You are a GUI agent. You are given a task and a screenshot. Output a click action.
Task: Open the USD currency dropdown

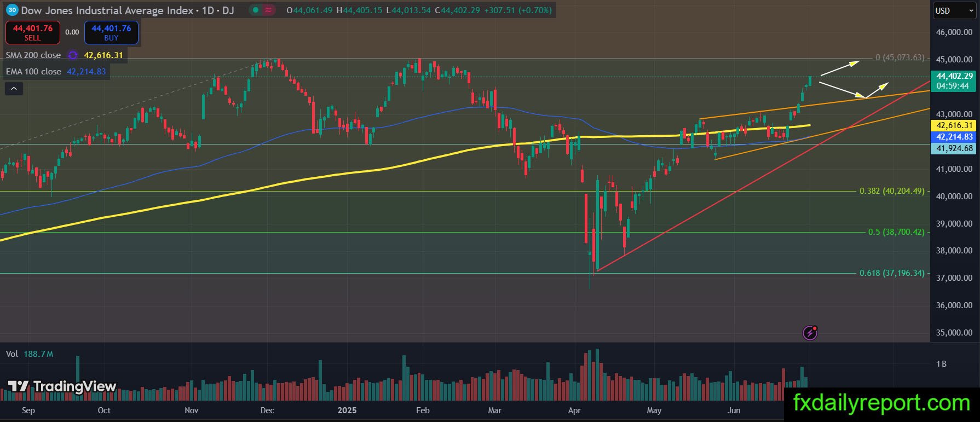(954, 10)
